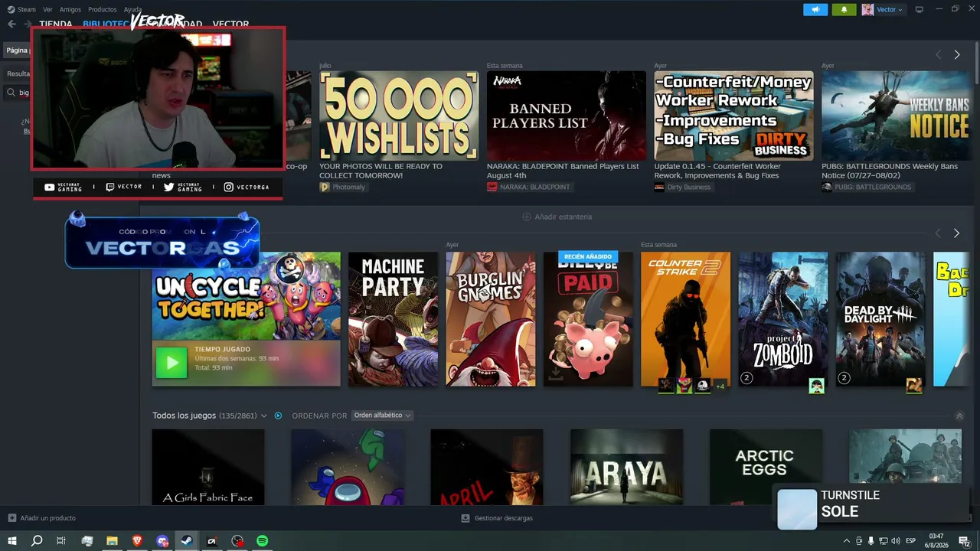Open the Arctic Eggs game tile
The image size is (980, 551).
pyautogui.click(x=766, y=467)
